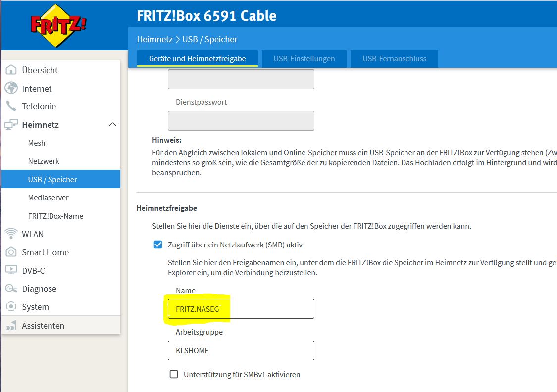
Task: Click the Übersicht house icon
Action: 11,70
